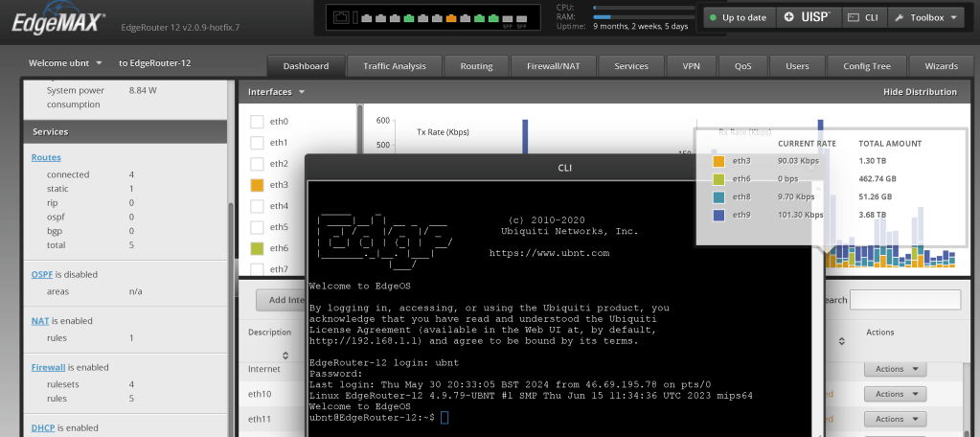Click the first SFP port indicator

pos(508,18)
